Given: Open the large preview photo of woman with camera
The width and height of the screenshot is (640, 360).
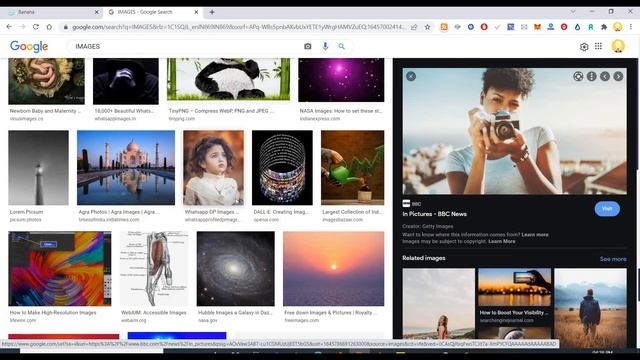Looking at the screenshot, I should click(514, 131).
